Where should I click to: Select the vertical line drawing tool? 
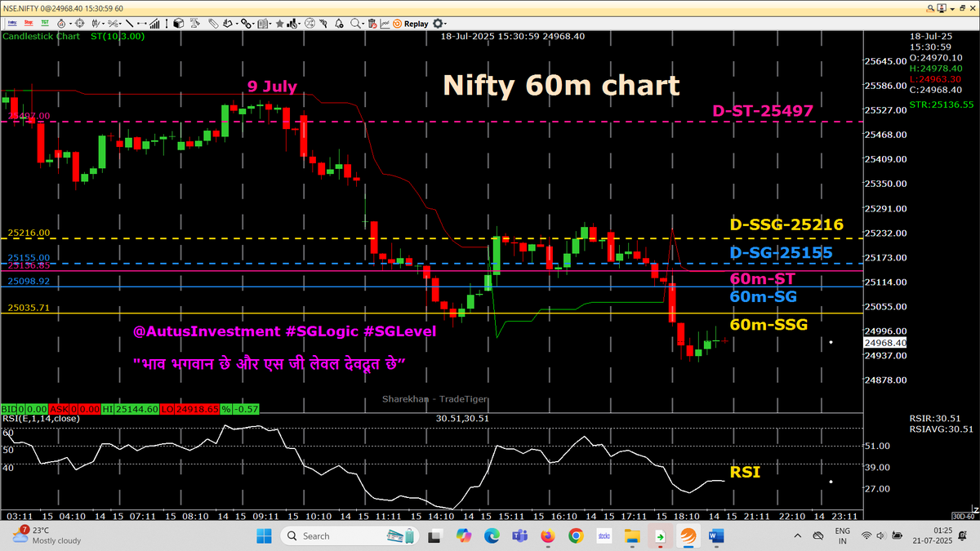[x=167, y=24]
